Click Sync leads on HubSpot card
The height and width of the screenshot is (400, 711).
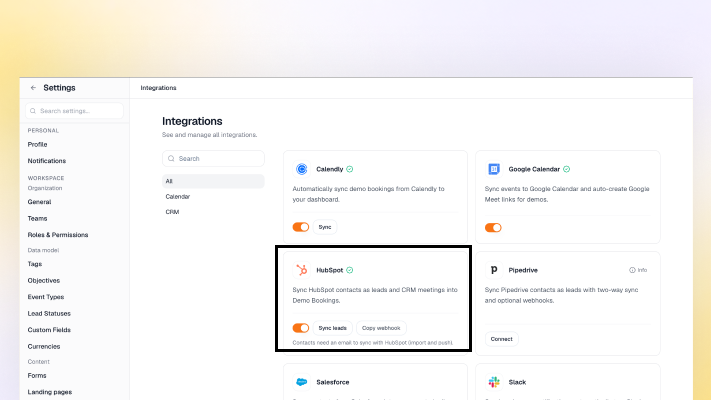tap(332, 328)
